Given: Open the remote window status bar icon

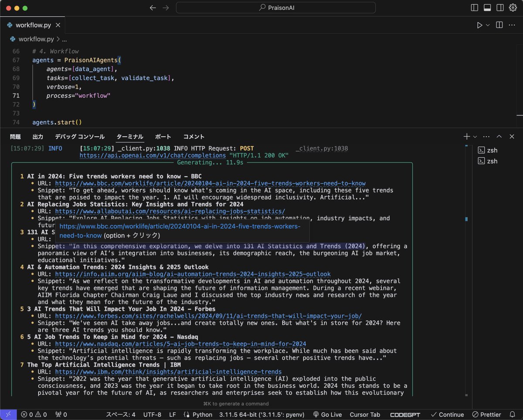Looking at the screenshot, I should click(8, 414).
